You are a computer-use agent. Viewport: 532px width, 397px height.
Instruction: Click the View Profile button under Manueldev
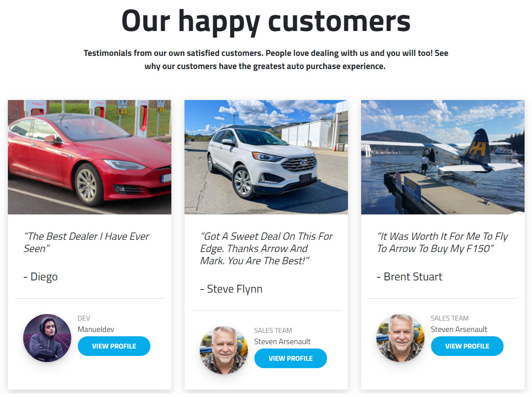(x=114, y=346)
